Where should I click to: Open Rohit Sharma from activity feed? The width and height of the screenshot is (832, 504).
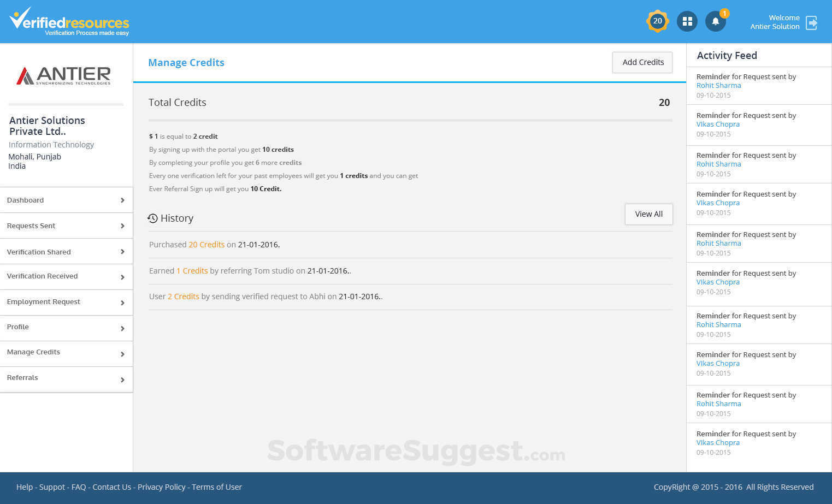[718, 85]
